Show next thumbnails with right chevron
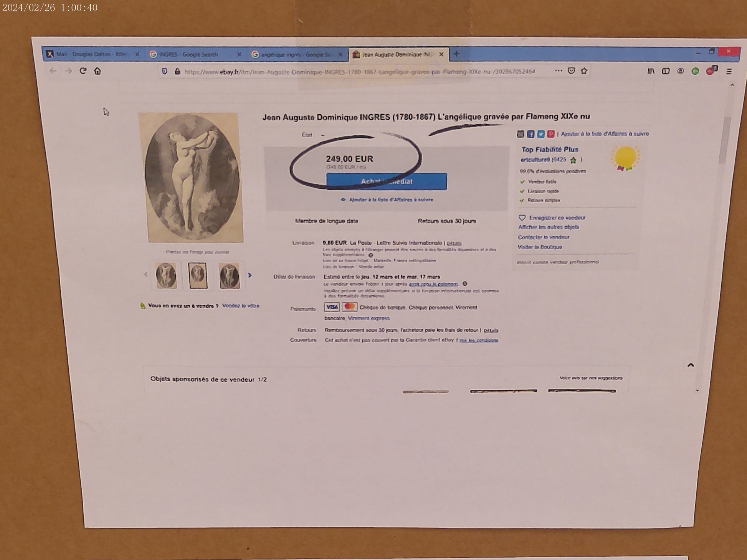The image size is (747, 560). [x=250, y=275]
